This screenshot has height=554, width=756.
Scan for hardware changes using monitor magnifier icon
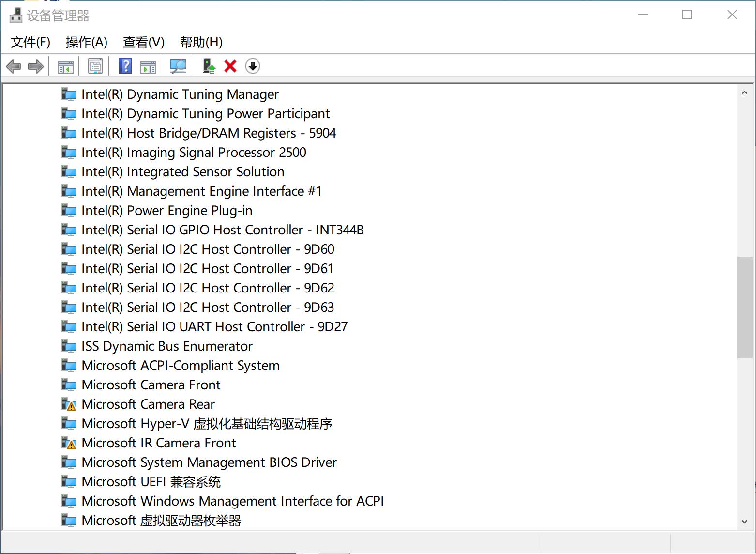178,66
